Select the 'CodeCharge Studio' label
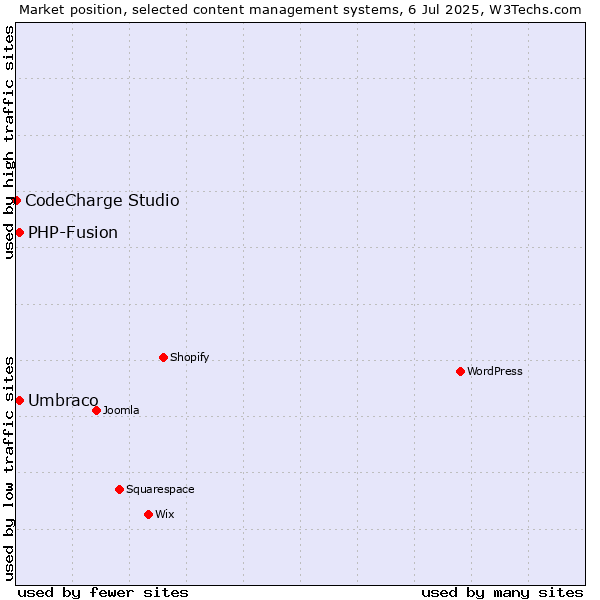The image size is (600, 600). (102, 201)
